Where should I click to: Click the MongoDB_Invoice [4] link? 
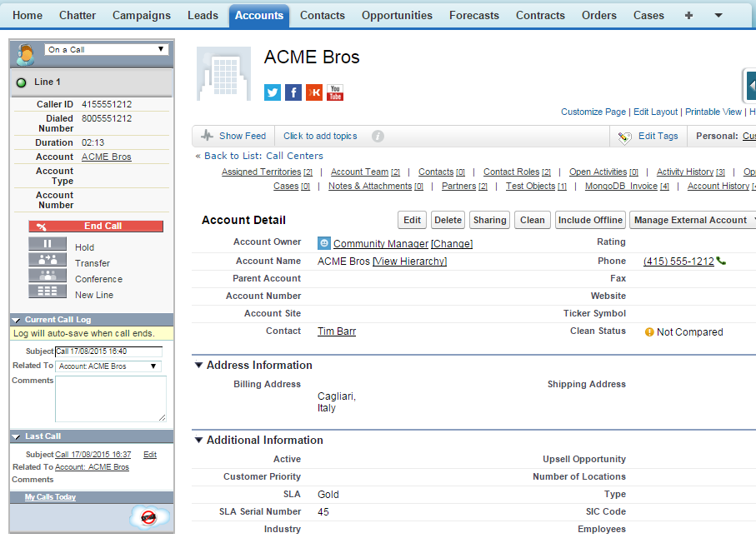(627, 186)
